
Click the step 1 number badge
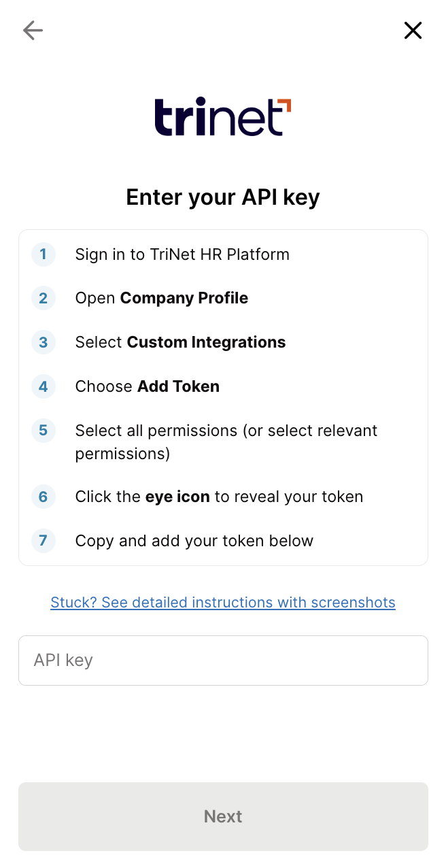coord(44,254)
